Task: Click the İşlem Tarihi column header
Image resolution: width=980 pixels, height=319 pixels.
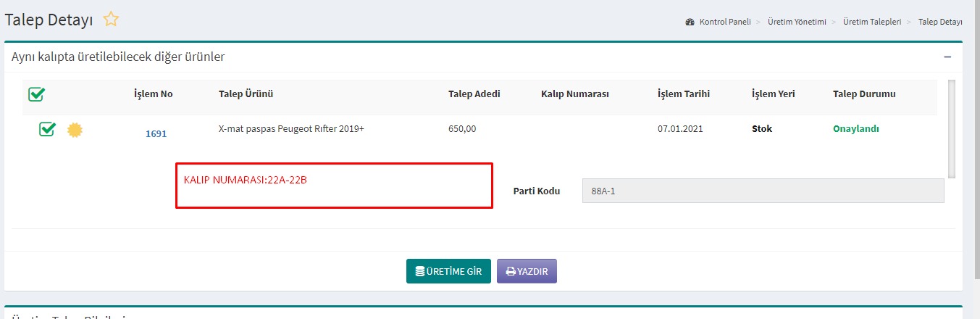Action: click(x=683, y=94)
